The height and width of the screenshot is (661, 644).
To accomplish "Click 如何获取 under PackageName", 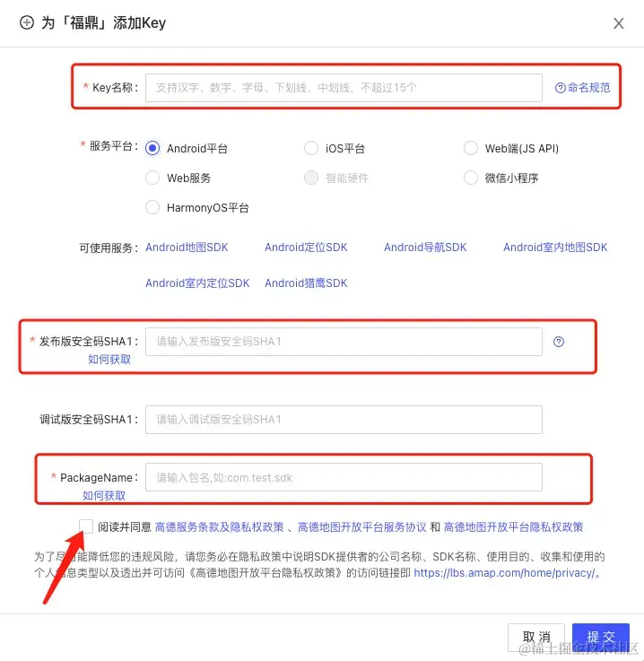I will click(104, 495).
